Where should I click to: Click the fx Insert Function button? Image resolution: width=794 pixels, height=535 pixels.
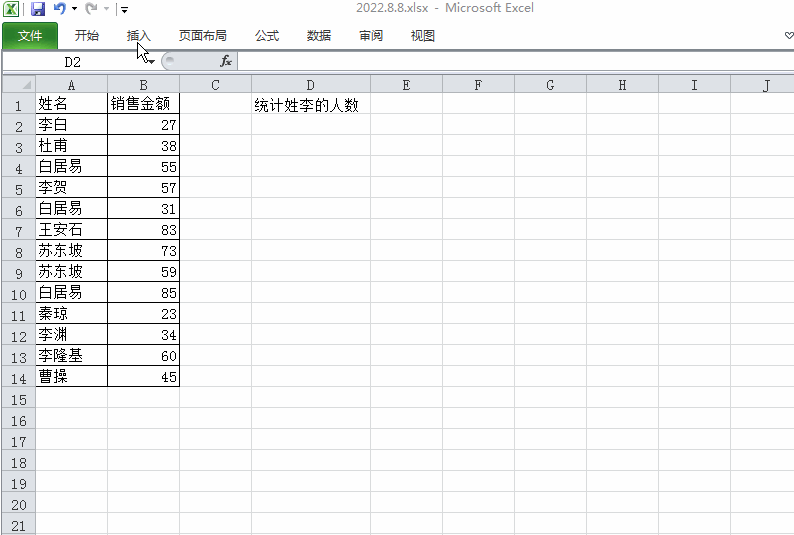pos(226,61)
